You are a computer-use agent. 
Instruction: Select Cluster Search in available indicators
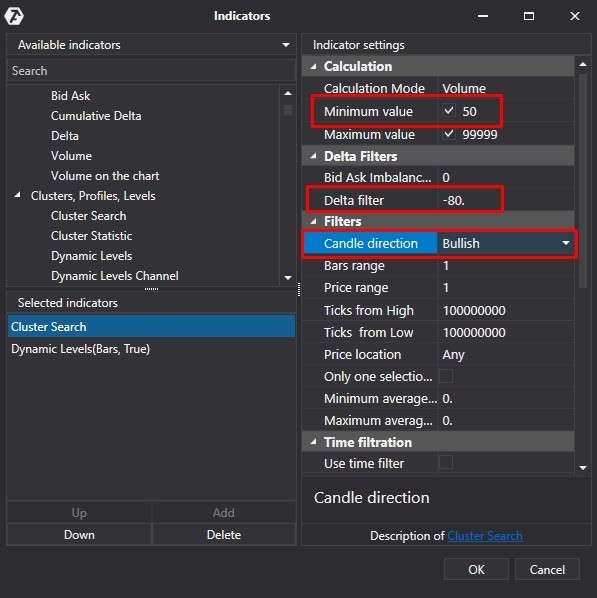click(x=89, y=216)
